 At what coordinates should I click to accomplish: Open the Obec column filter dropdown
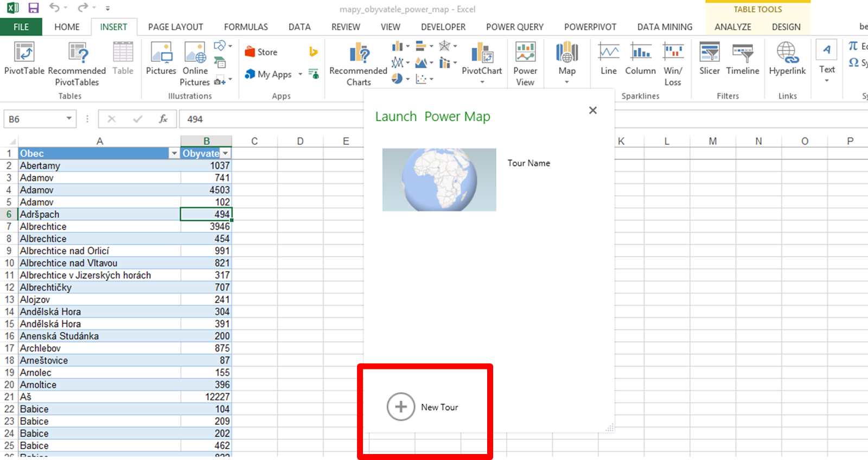pos(174,154)
